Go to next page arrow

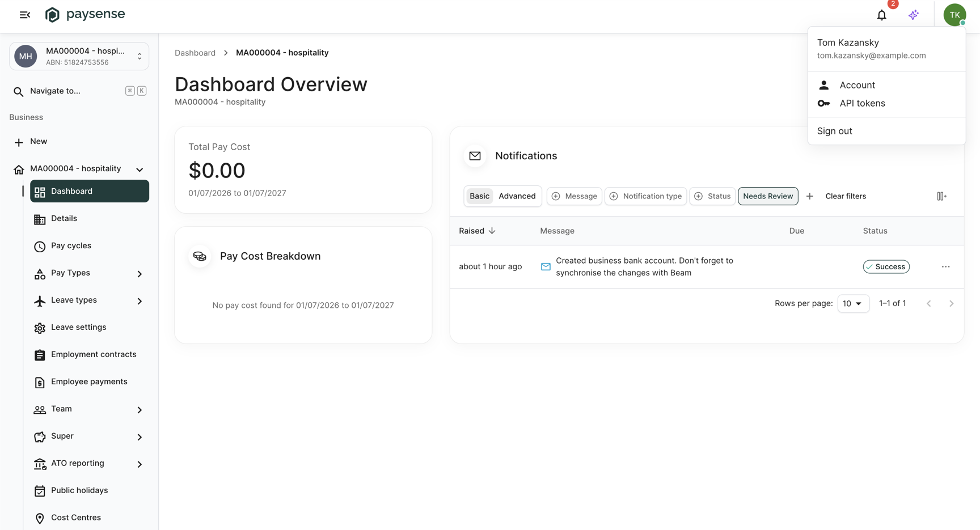(951, 304)
